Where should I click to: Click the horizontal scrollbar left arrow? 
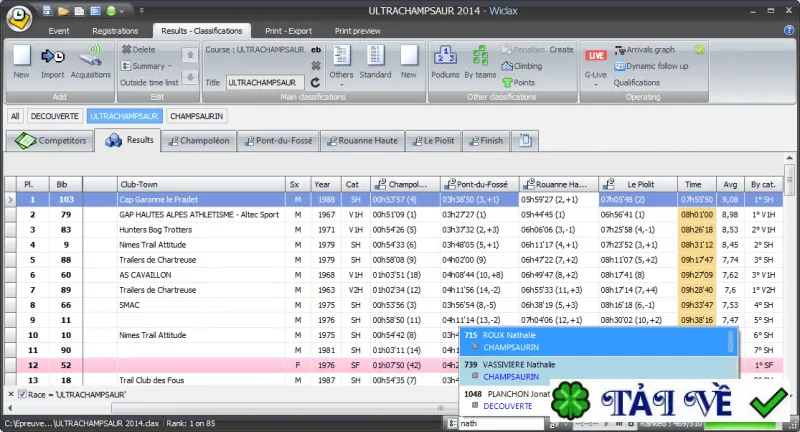coord(10,408)
